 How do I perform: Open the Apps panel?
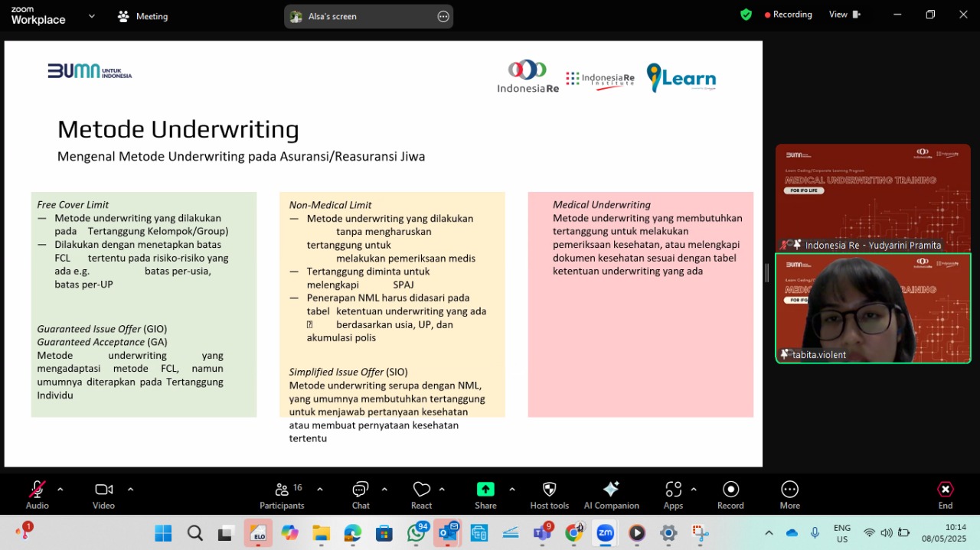pyautogui.click(x=673, y=494)
